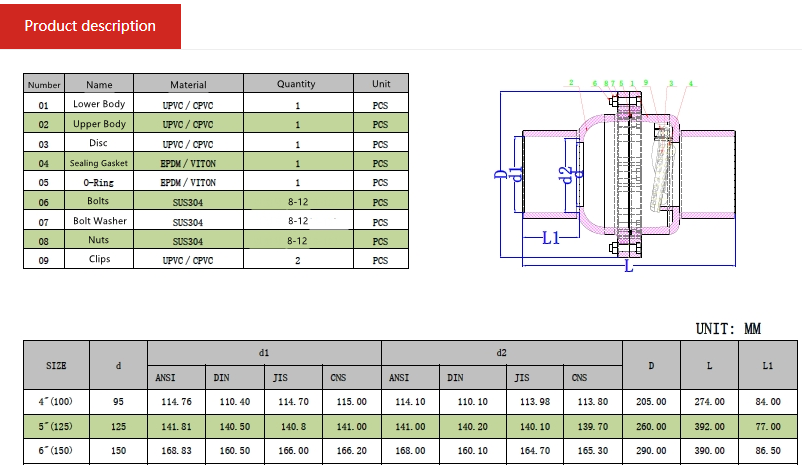Click the 'UNIT: MM' label

pyautogui.click(x=728, y=328)
